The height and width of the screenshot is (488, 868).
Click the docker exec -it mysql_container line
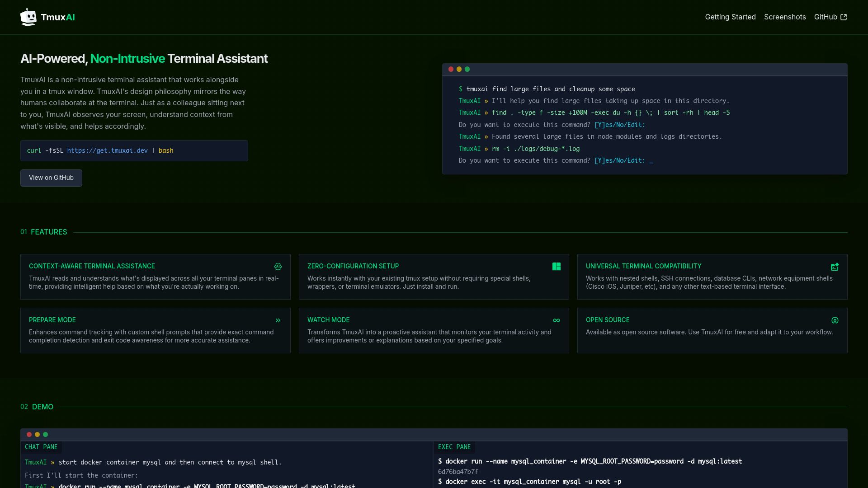(x=529, y=482)
